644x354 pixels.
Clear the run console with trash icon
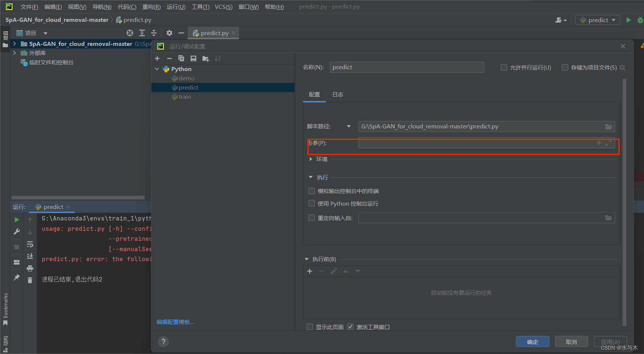tap(30, 280)
